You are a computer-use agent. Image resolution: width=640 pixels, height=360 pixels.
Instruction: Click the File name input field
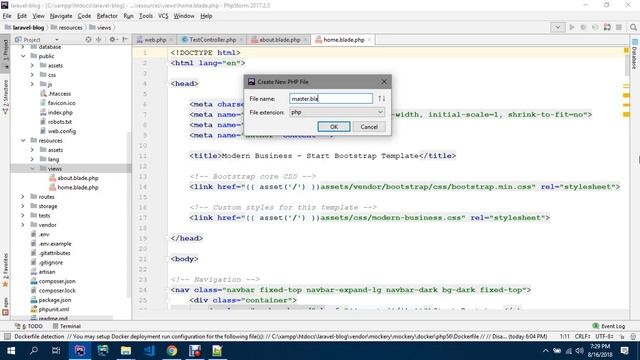click(331, 98)
